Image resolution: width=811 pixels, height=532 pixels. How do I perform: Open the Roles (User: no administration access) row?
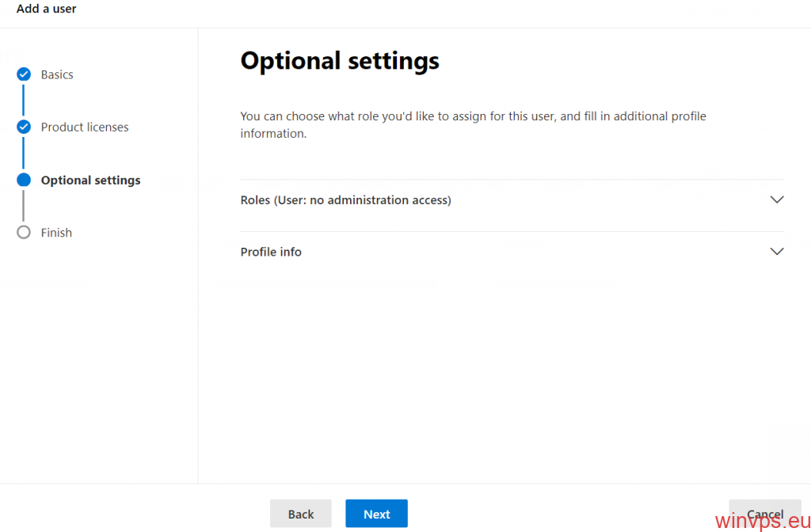click(345, 200)
